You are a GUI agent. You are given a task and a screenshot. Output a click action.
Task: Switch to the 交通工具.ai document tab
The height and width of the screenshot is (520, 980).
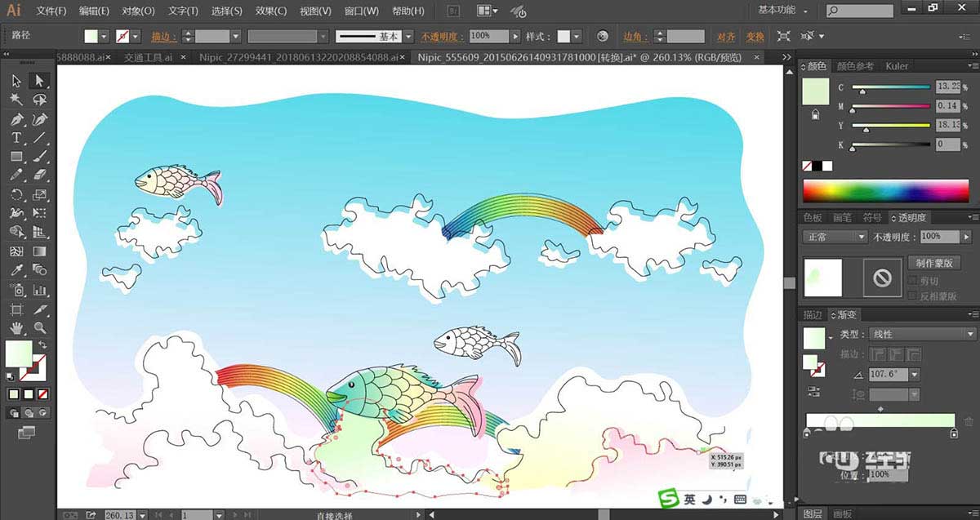pyautogui.click(x=148, y=57)
